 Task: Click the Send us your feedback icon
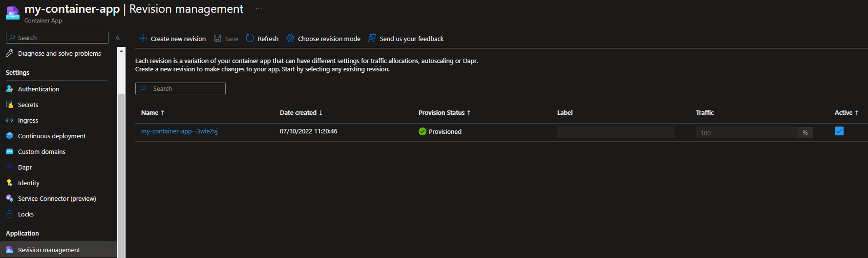pos(372,39)
